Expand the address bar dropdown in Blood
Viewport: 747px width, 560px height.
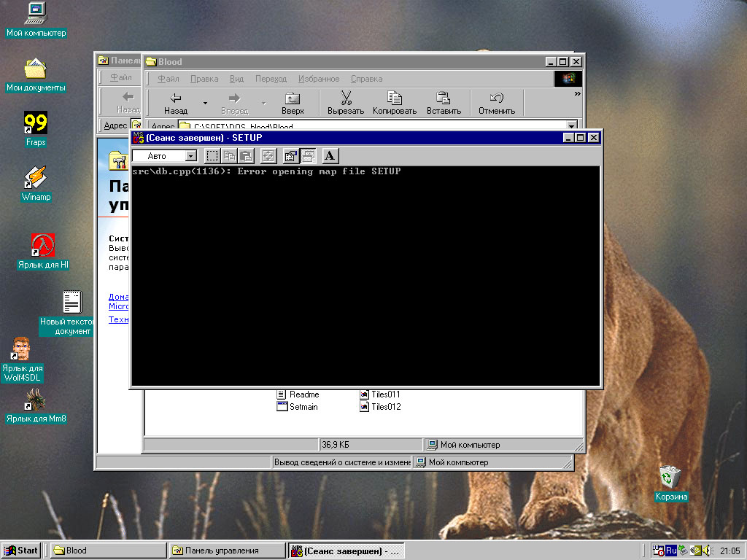[x=572, y=126]
